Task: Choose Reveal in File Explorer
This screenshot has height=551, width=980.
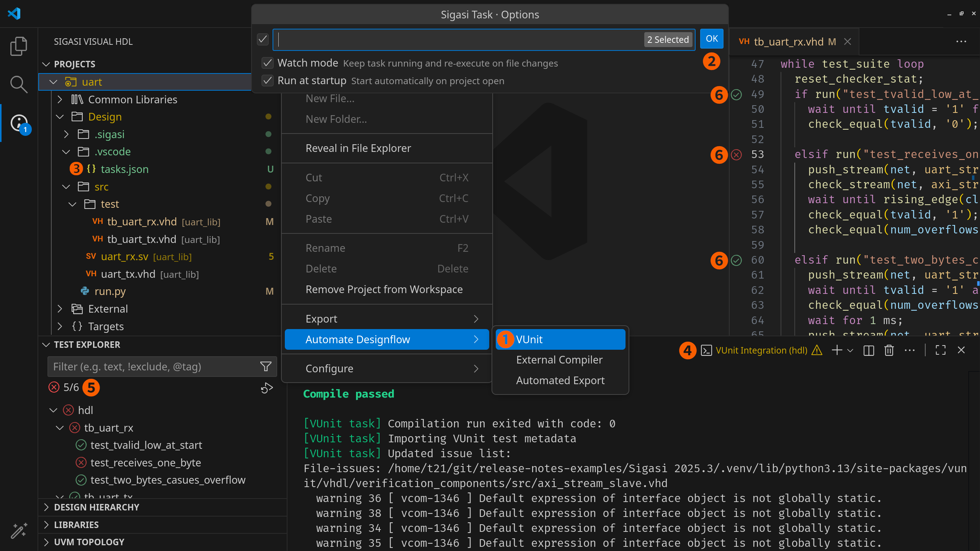Action: pos(358,148)
